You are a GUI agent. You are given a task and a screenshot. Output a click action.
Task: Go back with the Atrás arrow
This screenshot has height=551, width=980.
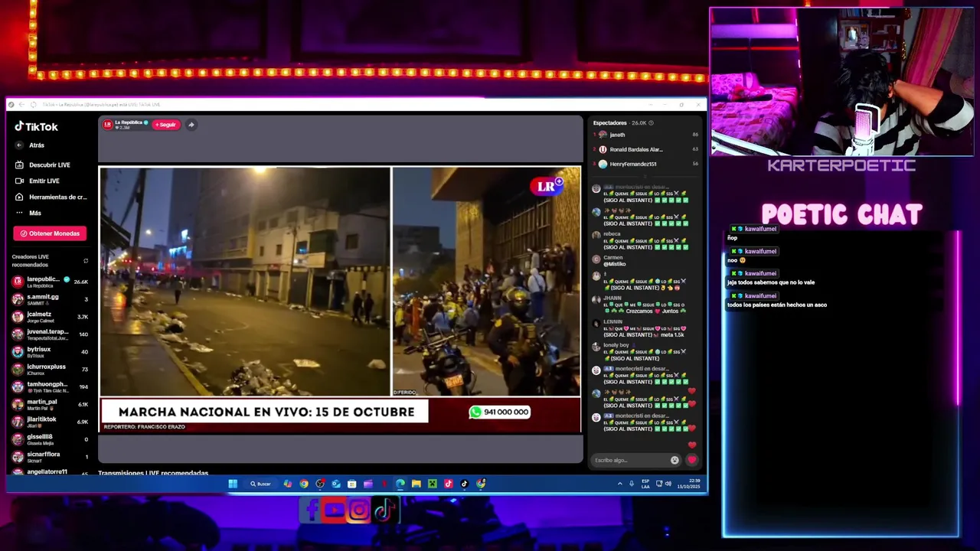point(19,145)
